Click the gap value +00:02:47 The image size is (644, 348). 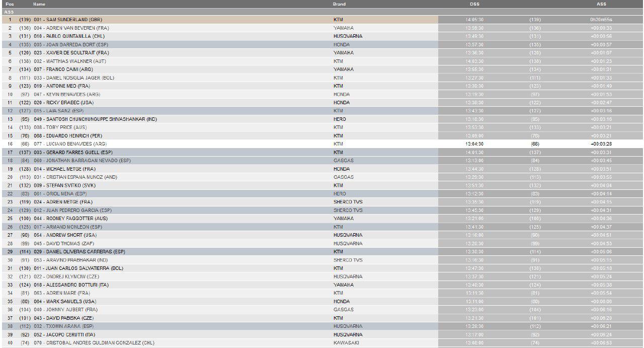pos(601,102)
